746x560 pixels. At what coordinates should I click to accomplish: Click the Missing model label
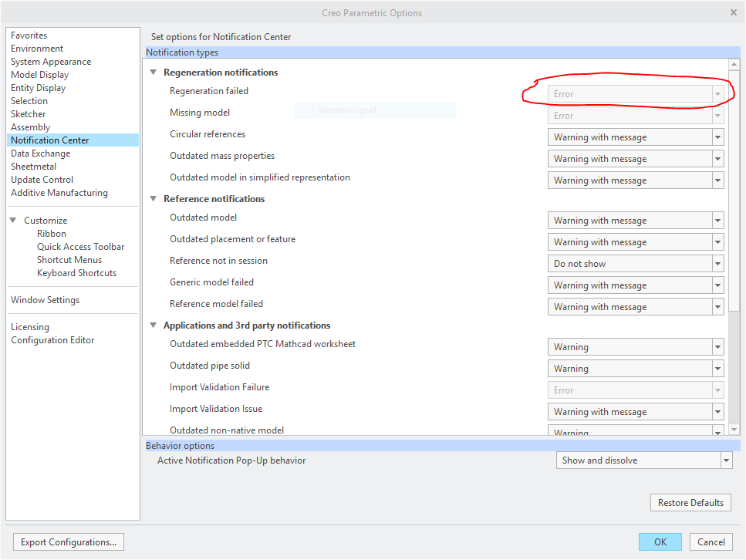pyautogui.click(x=200, y=113)
